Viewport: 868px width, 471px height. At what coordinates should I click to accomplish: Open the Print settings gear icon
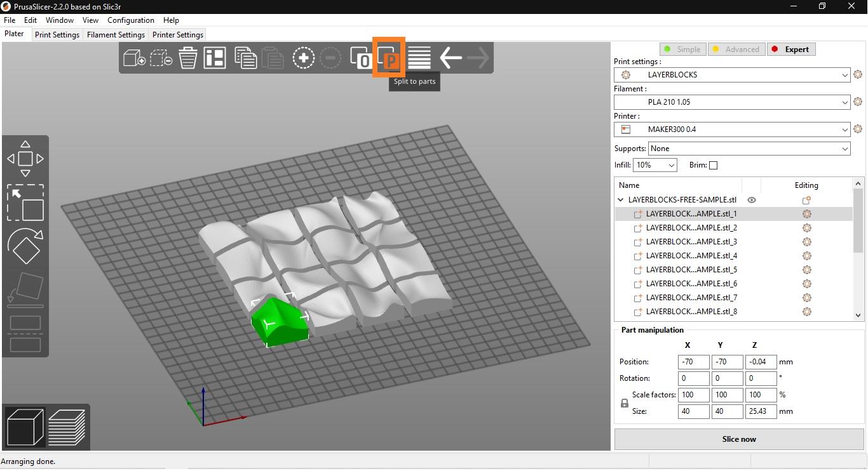point(858,75)
